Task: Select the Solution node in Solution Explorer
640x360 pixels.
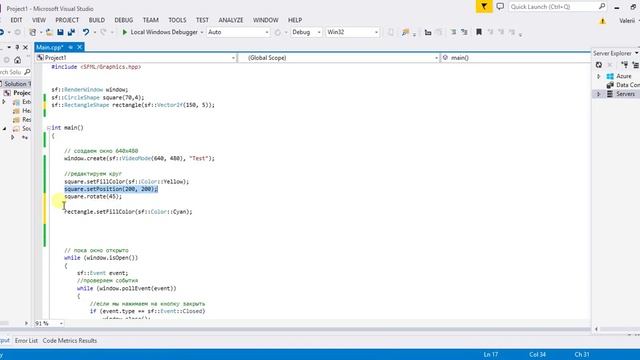Action: [16, 84]
